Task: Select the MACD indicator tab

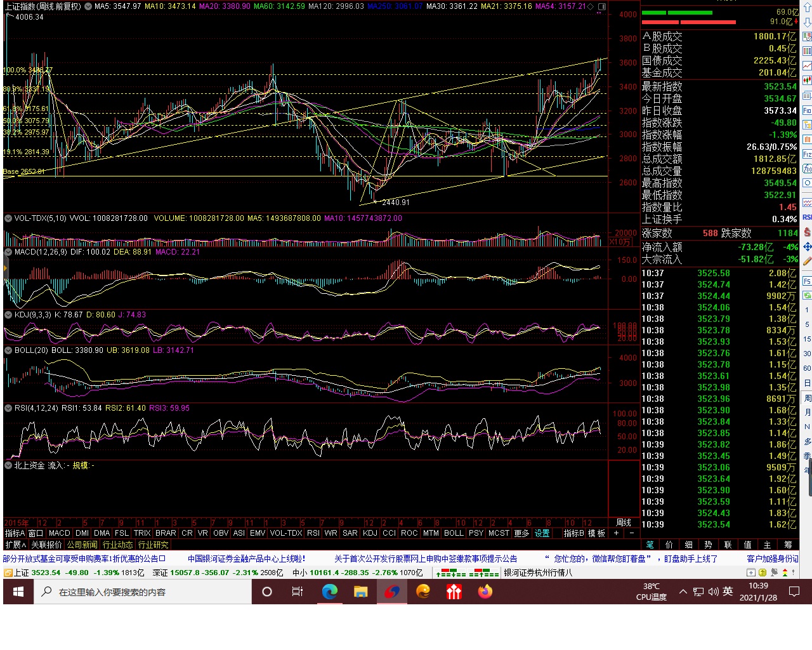Action: 60,533
